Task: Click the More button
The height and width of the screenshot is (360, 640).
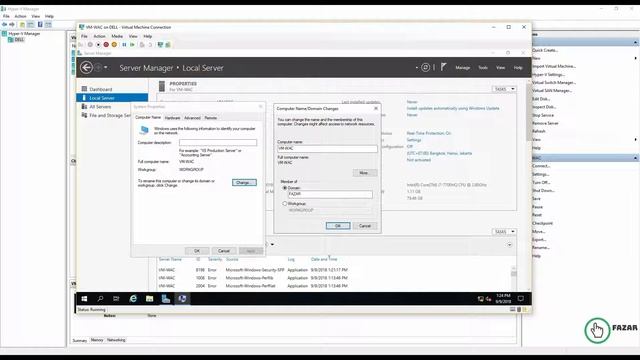Action: pos(364,173)
